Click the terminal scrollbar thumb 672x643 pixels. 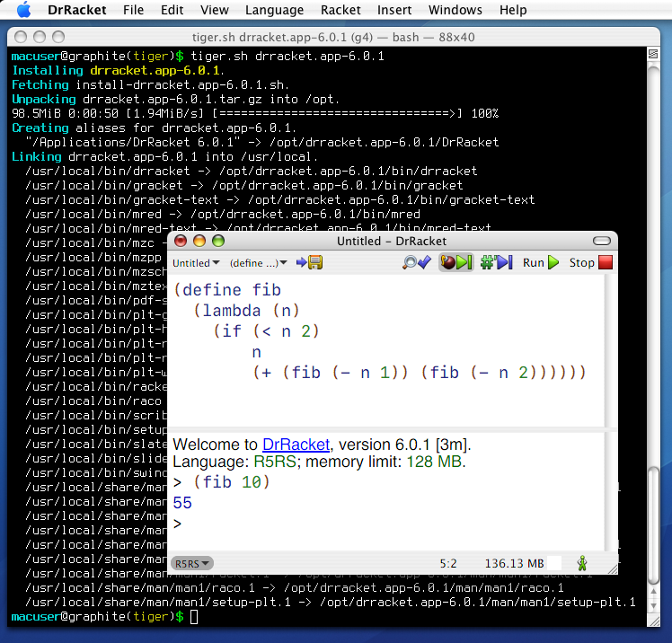pyautogui.click(x=653, y=525)
